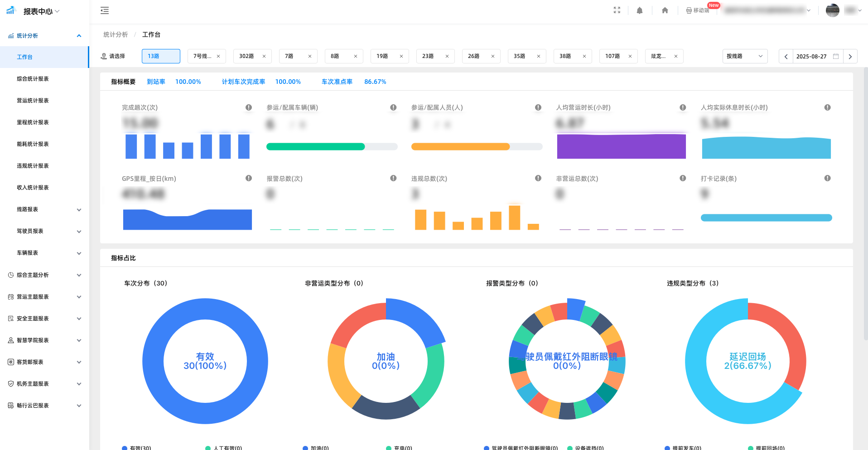Open the 按线路 grouping dropdown
This screenshot has height=450, width=868.
click(x=744, y=56)
